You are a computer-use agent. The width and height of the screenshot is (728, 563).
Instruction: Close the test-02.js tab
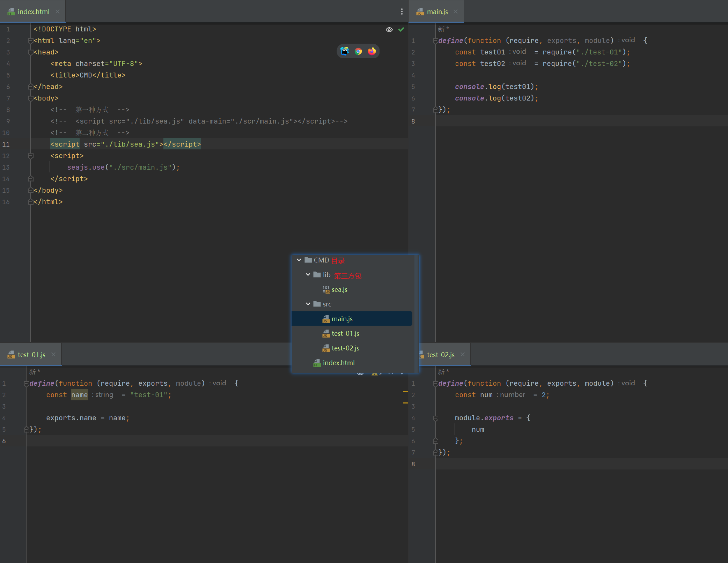tap(463, 355)
